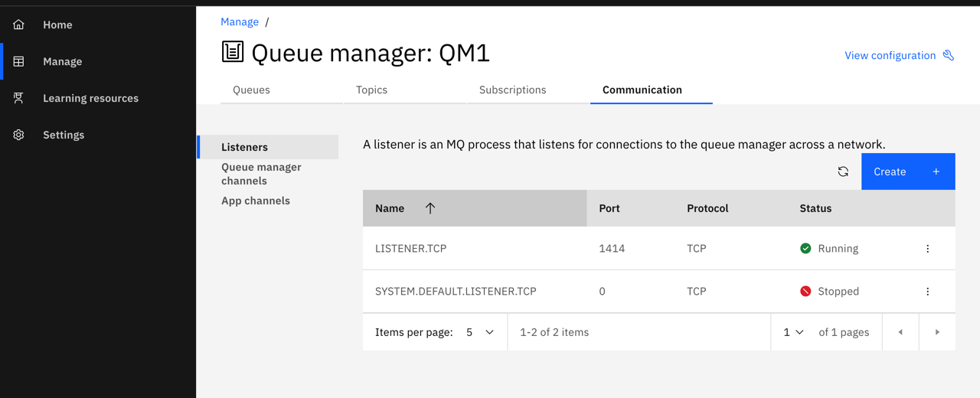Click the Running status text

[x=838, y=249]
